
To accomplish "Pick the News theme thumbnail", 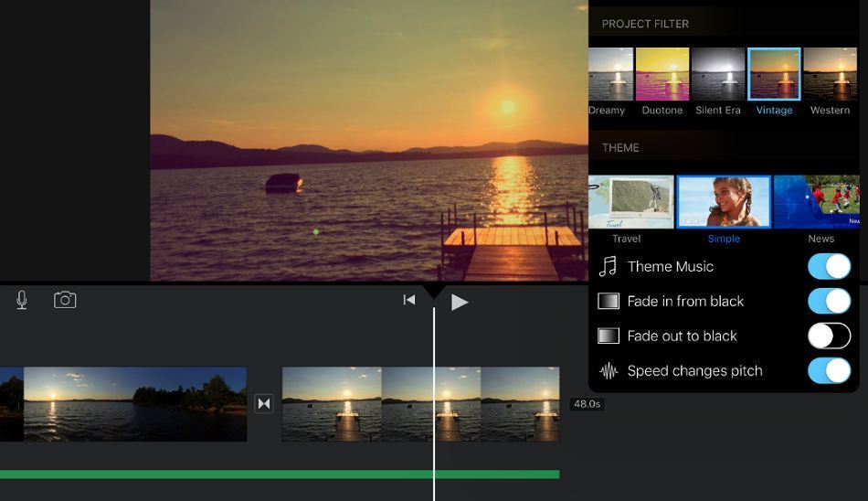I will 817,202.
